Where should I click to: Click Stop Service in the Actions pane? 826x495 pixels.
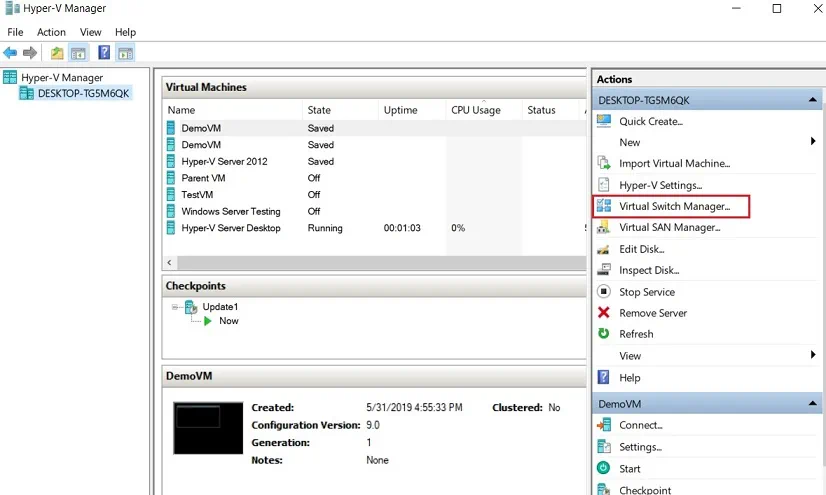click(x=646, y=292)
